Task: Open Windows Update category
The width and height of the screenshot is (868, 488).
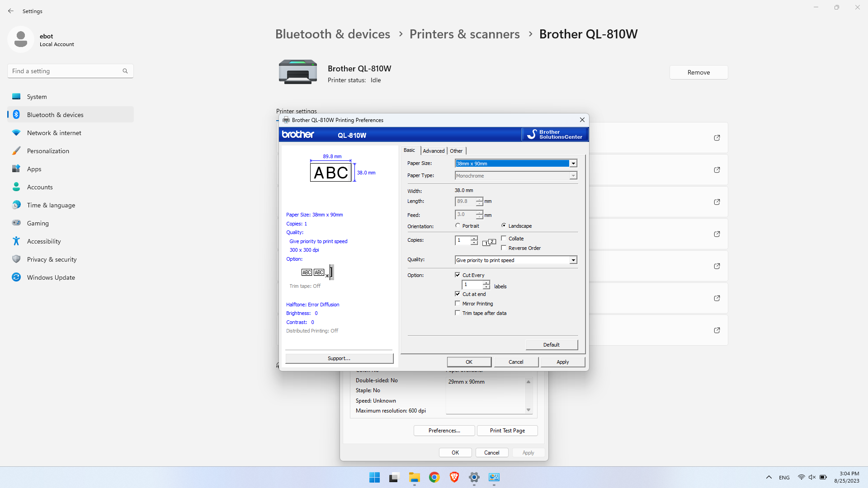Action: [x=71, y=277]
